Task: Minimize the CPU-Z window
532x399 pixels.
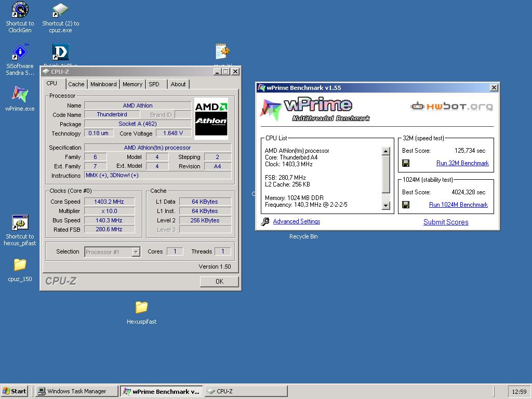Action: click(x=218, y=72)
